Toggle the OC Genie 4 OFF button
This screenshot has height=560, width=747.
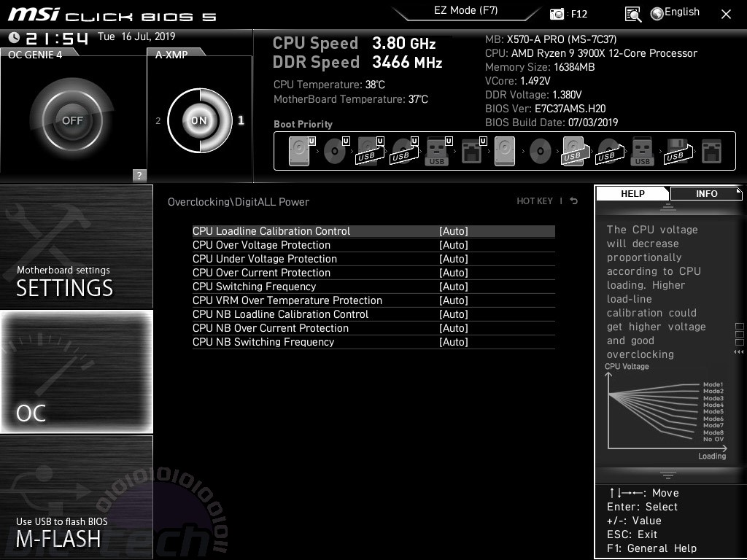[x=72, y=120]
